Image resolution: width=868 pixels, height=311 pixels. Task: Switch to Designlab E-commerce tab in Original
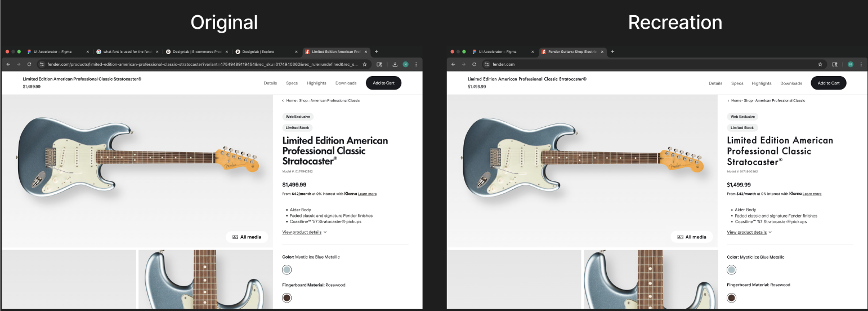coord(197,51)
